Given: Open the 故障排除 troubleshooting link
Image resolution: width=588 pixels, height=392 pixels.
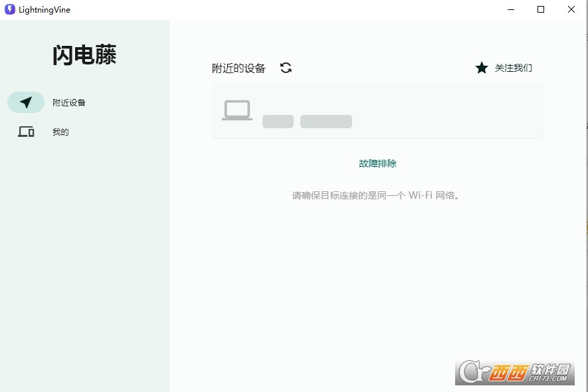Looking at the screenshot, I should pos(377,163).
